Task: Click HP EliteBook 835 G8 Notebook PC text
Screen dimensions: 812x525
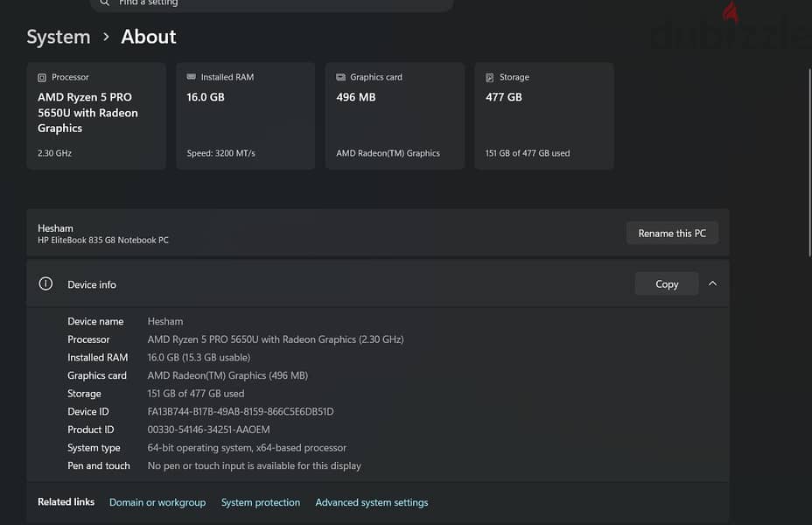Action: click(103, 241)
